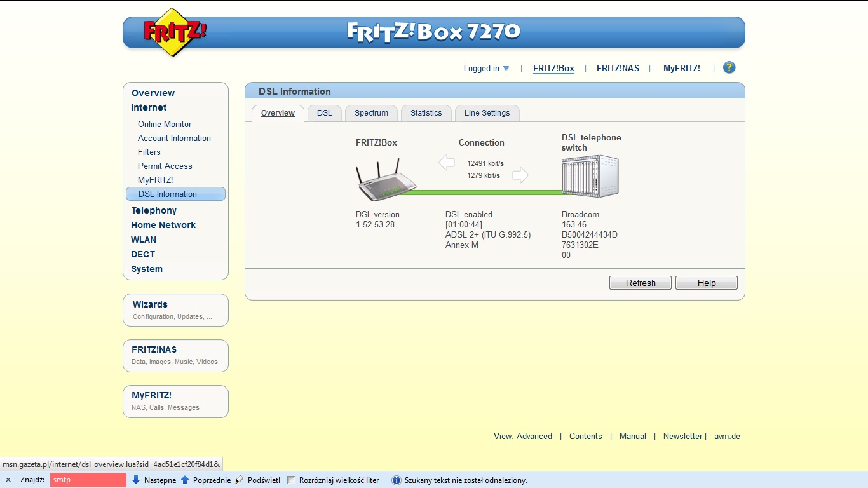Image resolution: width=868 pixels, height=488 pixels.
Task: Visit the avm.de link
Action: tap(727, 436)
